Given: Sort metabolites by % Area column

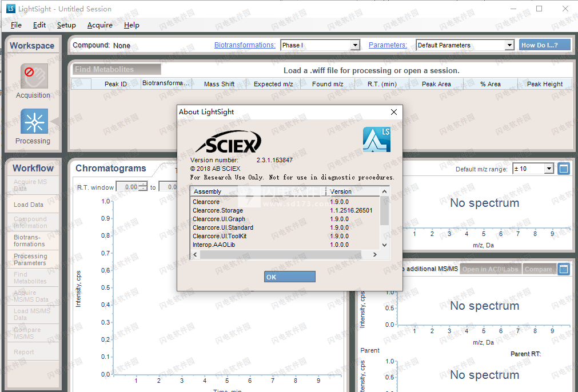Looking at the screenshot, I should click(491, 84).
